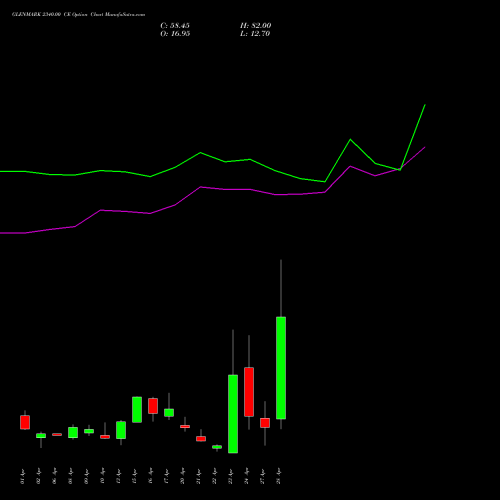Image resolution: width=500 pixels, height=500 pixels.
Task: Click the tiny green candle for 22 Apr
Action: pos(217,447)
